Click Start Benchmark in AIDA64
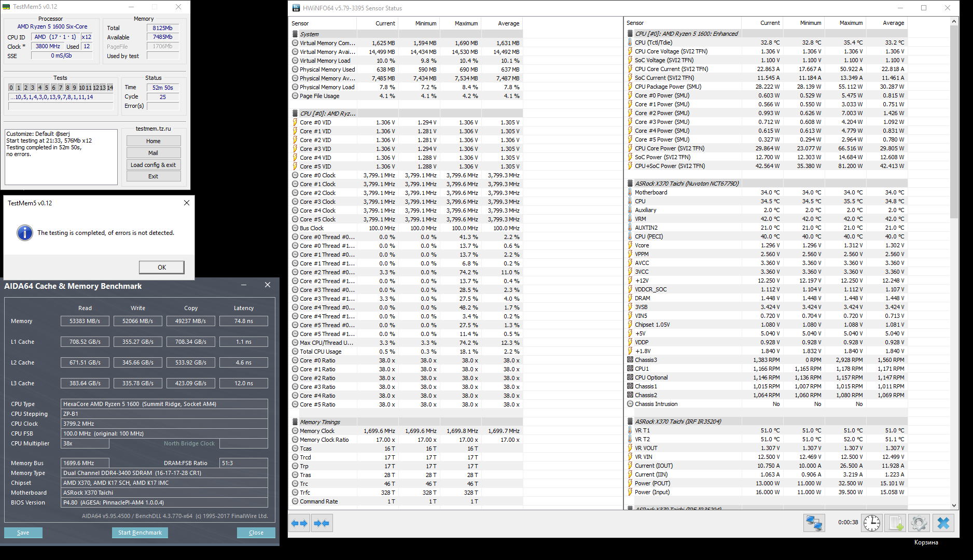 coord(140,533)
